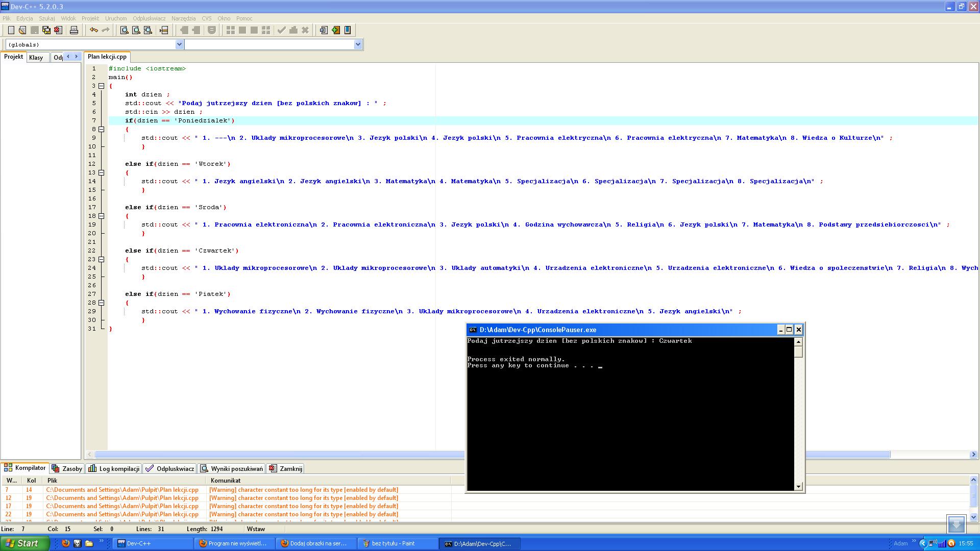
Task: Open the Replace toolbar icon
Action: [136, 30]
